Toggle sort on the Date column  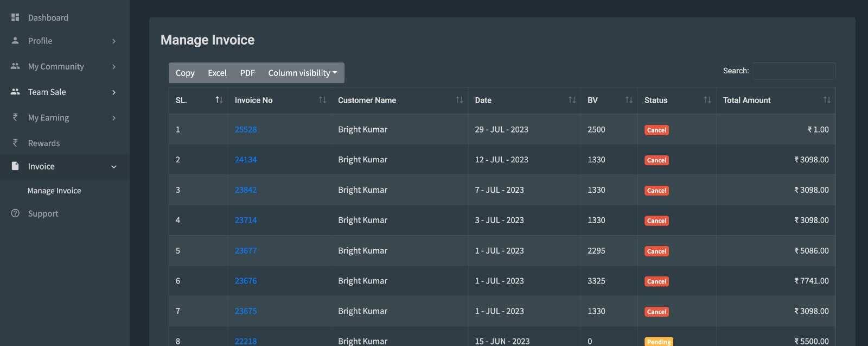pyautogui.click(x=572, y=100)
